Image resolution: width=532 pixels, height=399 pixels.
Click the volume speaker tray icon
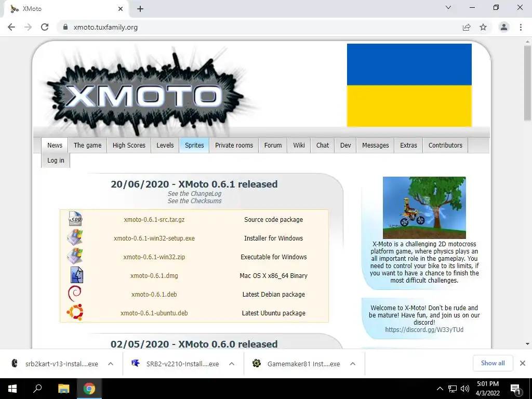click(465, 389)
